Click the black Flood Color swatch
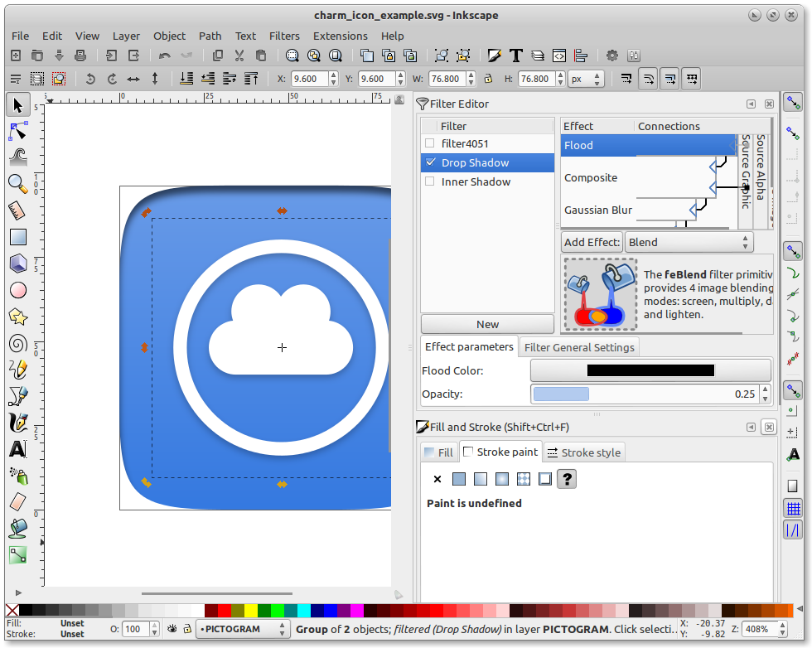The image size is (812, 648). coord(650,370)
